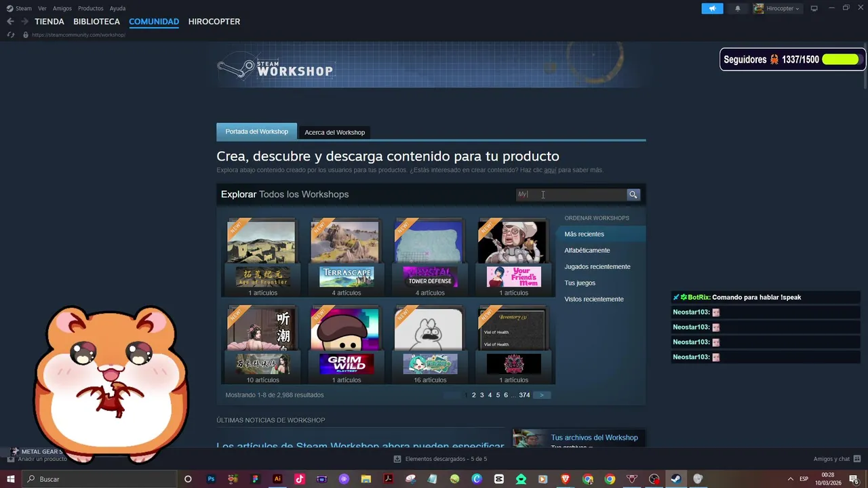868x488 pixels.
Task: Go to results page 374
Action: pos(524,395)
